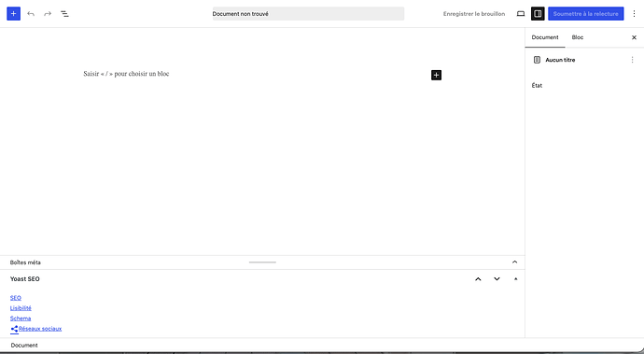Viewport: 644px width, 354px height.
Task: Collapse the Yoast SEO panel
Action: pos(516,278)
